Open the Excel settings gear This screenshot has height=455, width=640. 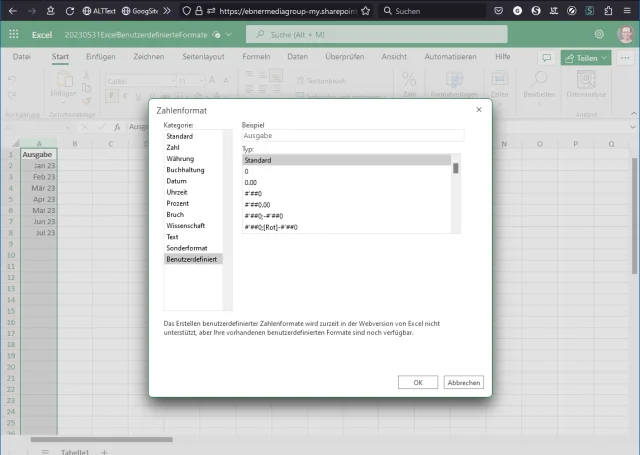point(599,34)
